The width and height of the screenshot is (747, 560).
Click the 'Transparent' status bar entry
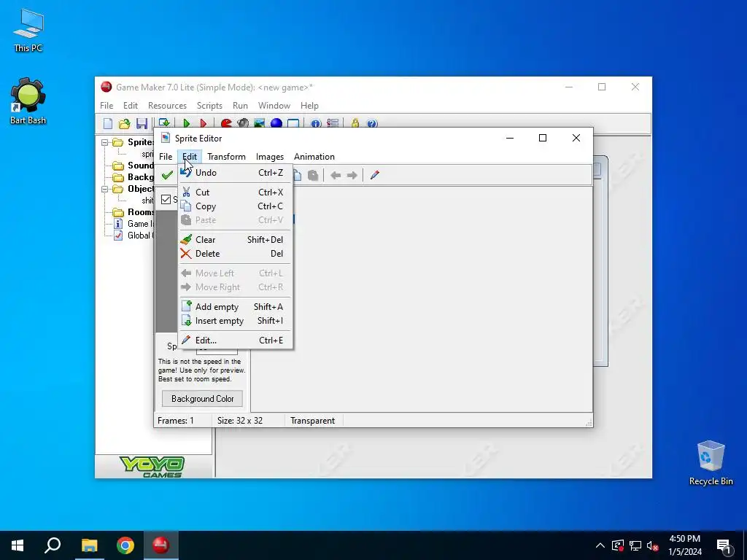(312, 421)
